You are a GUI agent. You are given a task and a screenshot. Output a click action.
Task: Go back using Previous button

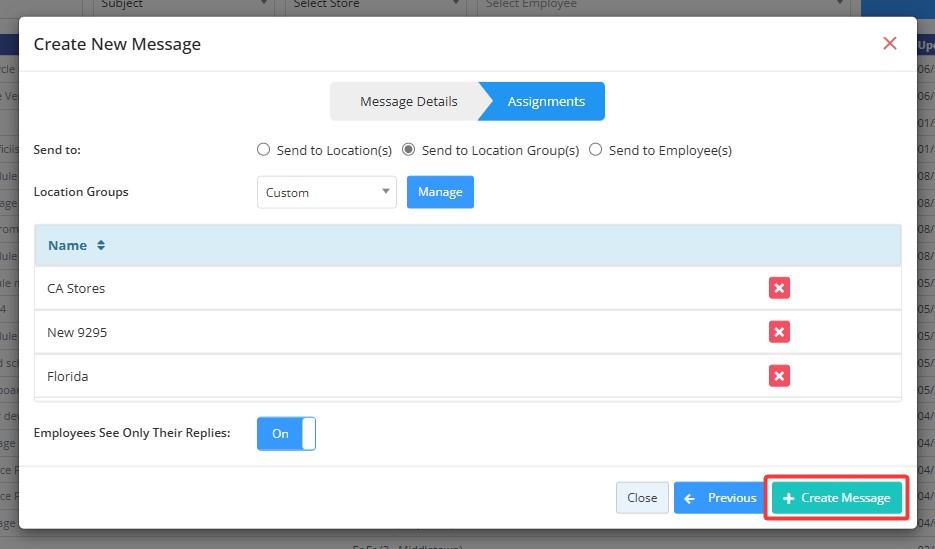[720, 498]
